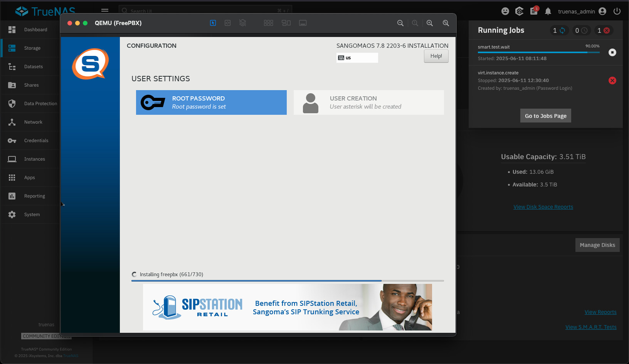This screenshot has width=629, height=364.
Task: Click the zoom in magnifier icon
Action: coord(430,23)
